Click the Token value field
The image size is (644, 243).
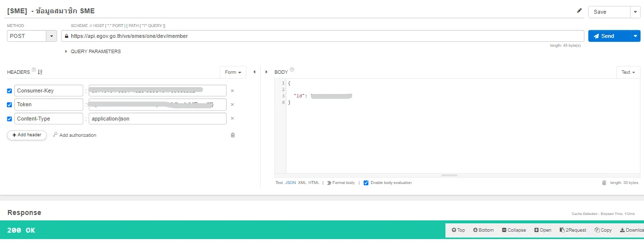tap(158, 104)
